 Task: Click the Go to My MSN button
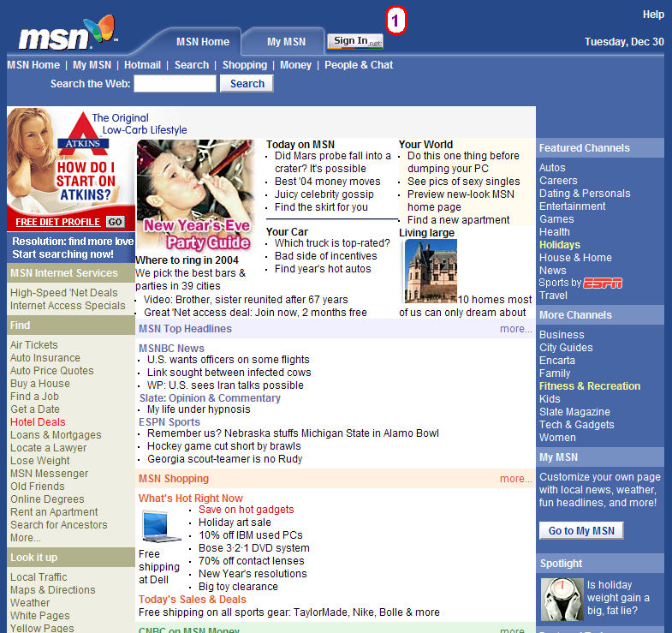coord(581,530)
